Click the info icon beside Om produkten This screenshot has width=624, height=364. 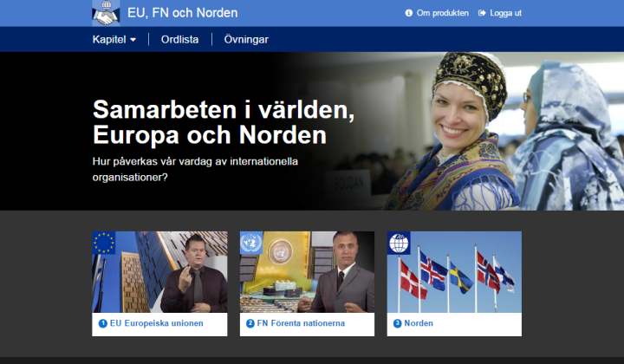click(x=409, y=13)
